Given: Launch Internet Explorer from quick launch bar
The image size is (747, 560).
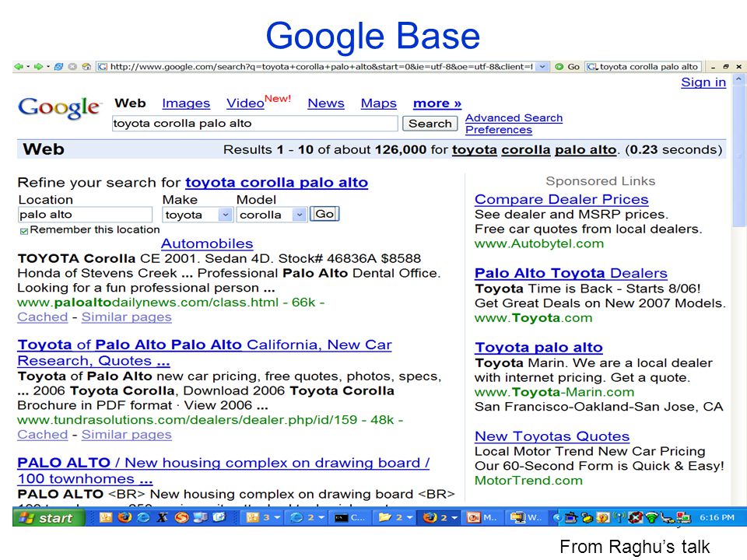Looking at the screenshot, I should click(143, 517).
